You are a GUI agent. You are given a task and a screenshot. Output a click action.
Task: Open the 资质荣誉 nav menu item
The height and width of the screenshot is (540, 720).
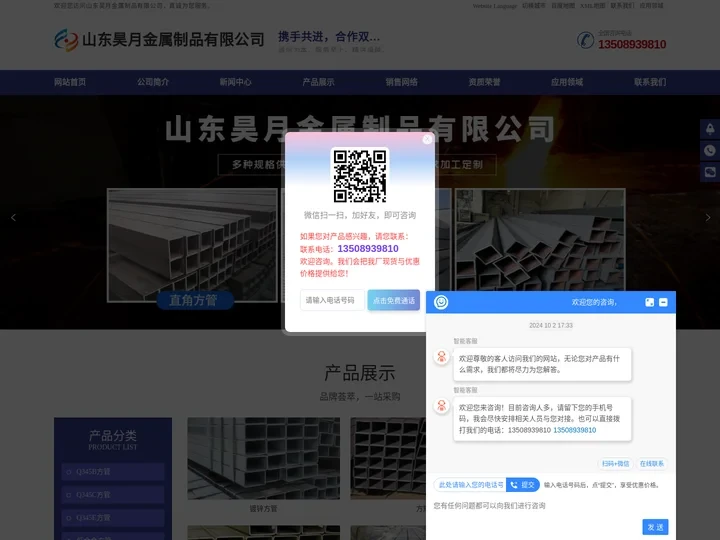tap(484, 82)
